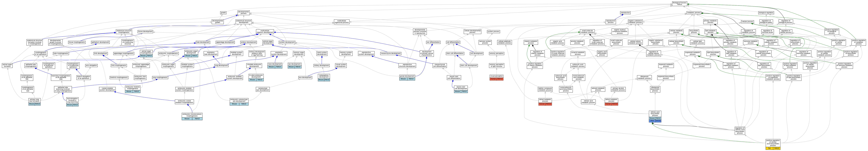
Task: Select the 'biological regulation' node
Action: pyautogui.click(x=766, y=13)
